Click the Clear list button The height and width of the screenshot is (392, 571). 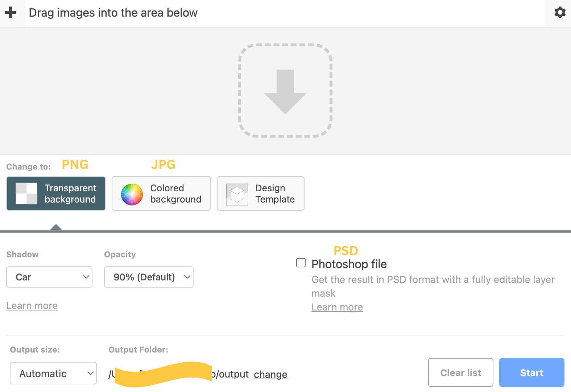click(460, 372)
